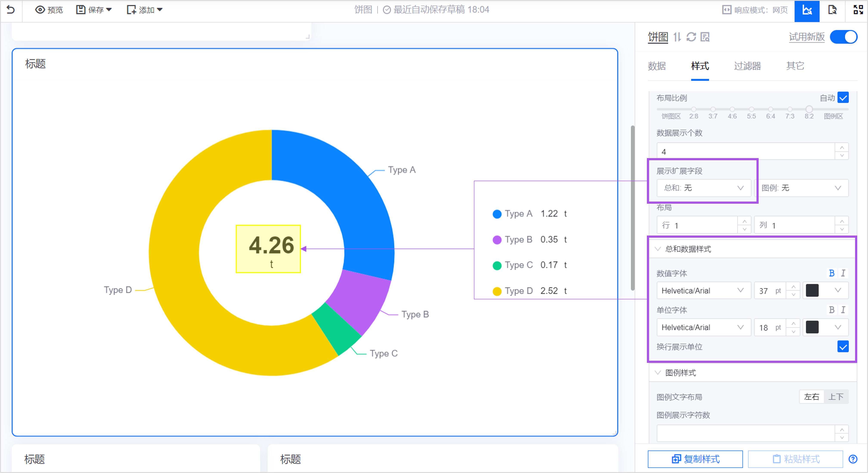Click the refresh icon beside 饼图 title
This screenshot has height=473, width=868.
691,37
